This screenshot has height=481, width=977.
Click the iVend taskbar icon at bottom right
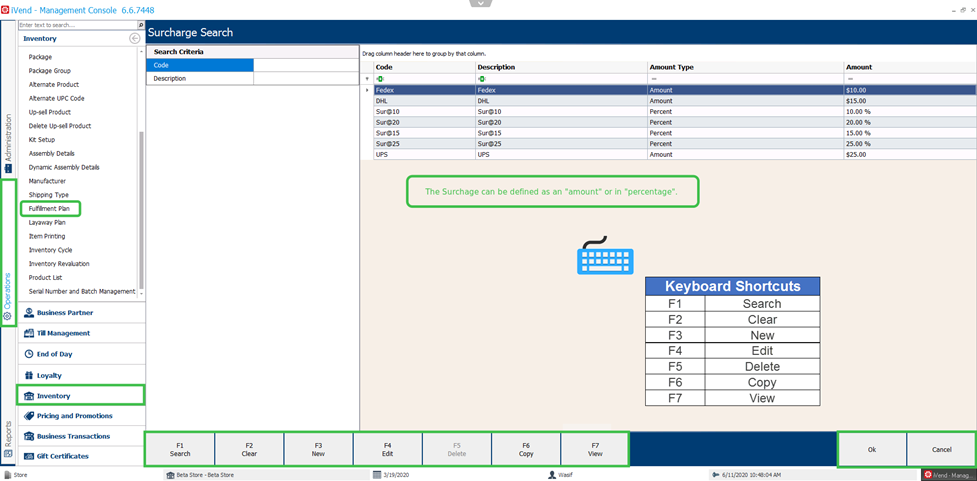[928, 475]
